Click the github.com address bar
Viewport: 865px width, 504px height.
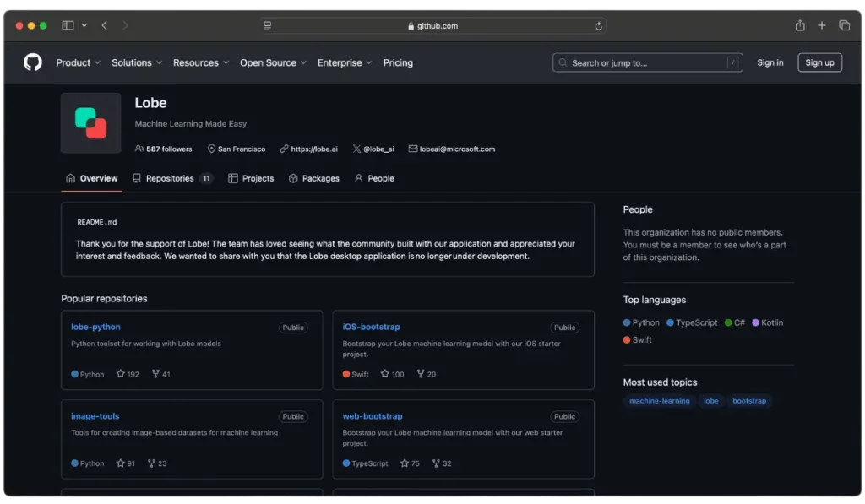[x=433, y=26]
